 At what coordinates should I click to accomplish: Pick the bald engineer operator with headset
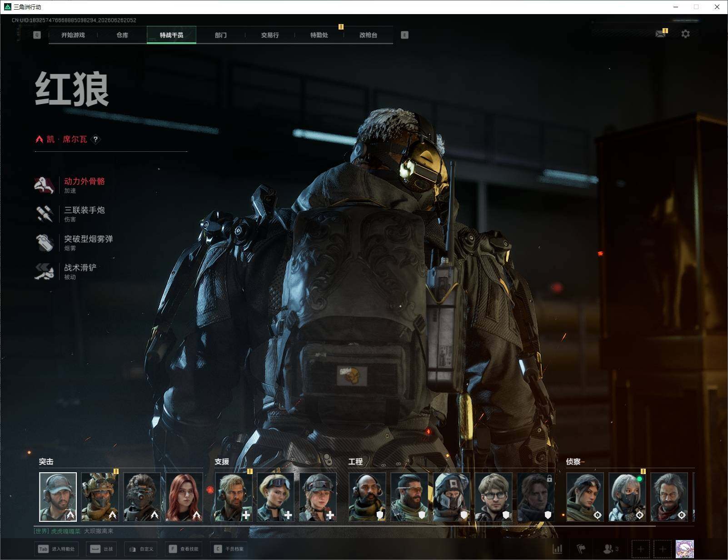(367, 497)
